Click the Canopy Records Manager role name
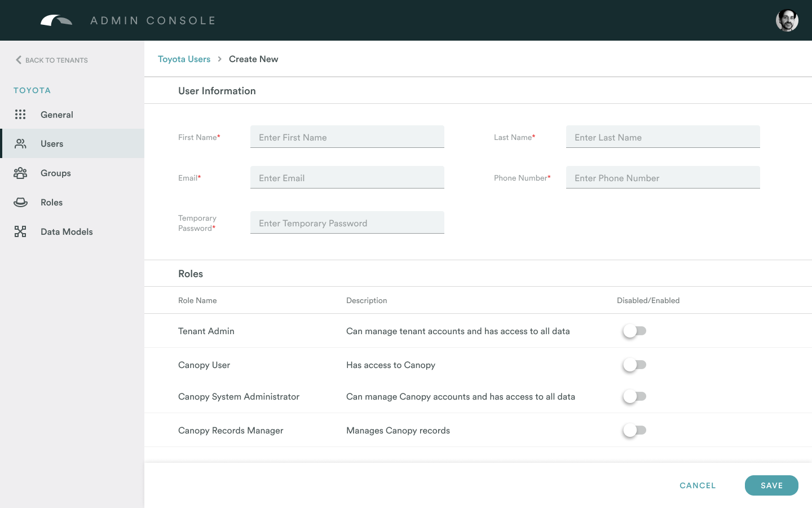The image size is (812, 508). (x=231, y=431)
